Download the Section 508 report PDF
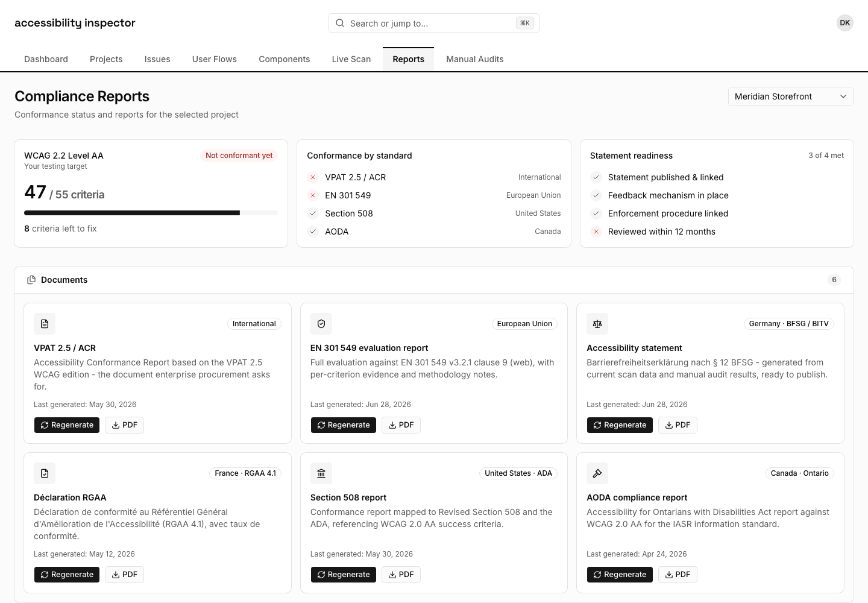Viewport: 868px width, 603px height. point(401,575)
